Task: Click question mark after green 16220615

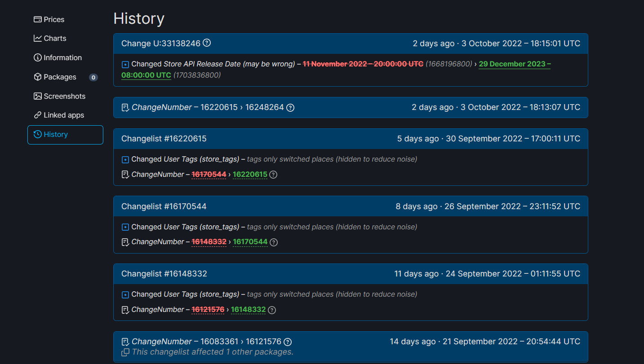Action: click(x=273, y=175)
